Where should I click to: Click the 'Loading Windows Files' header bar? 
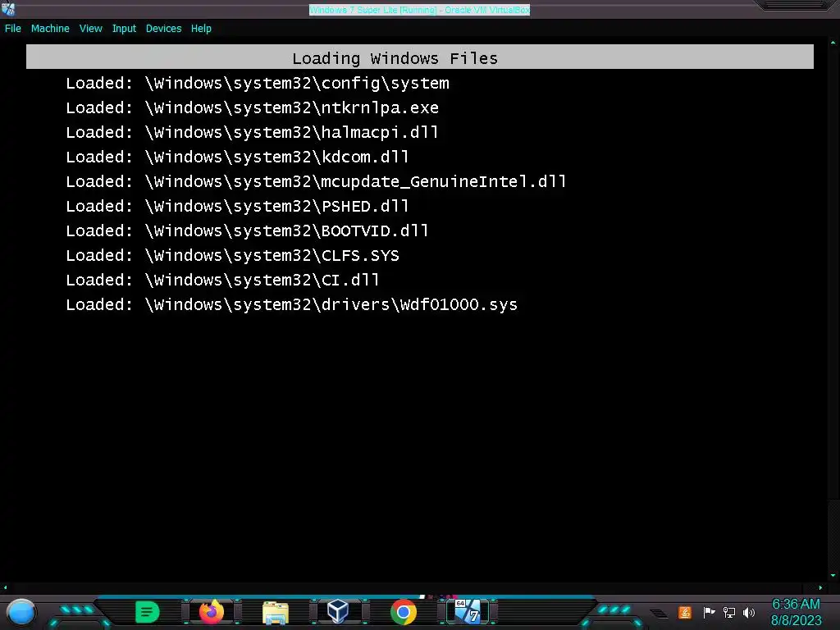(420, 57)
